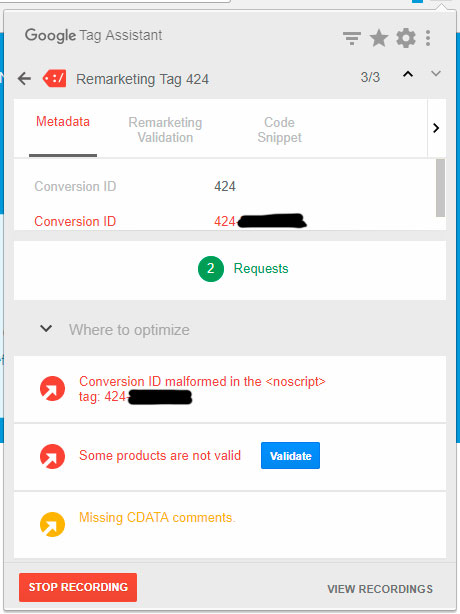Click the blue Validate button

click(290, 455)
